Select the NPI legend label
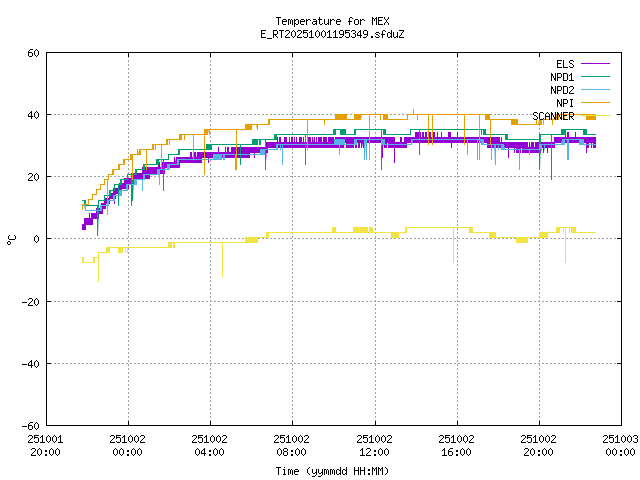 tap(565, 103)
